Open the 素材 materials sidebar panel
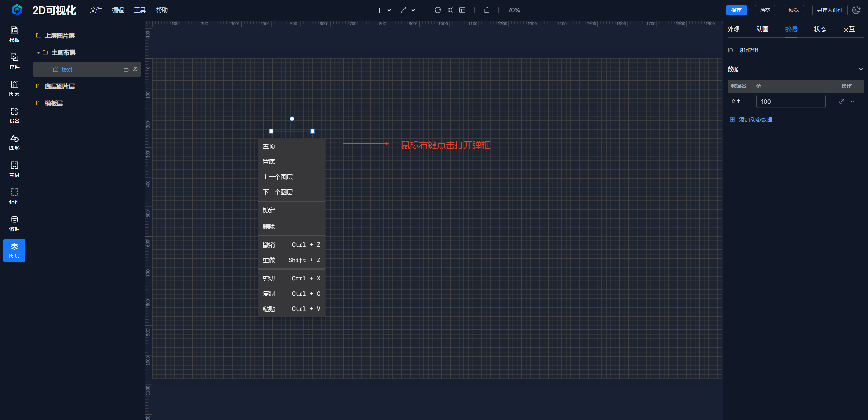 (14, 169)
